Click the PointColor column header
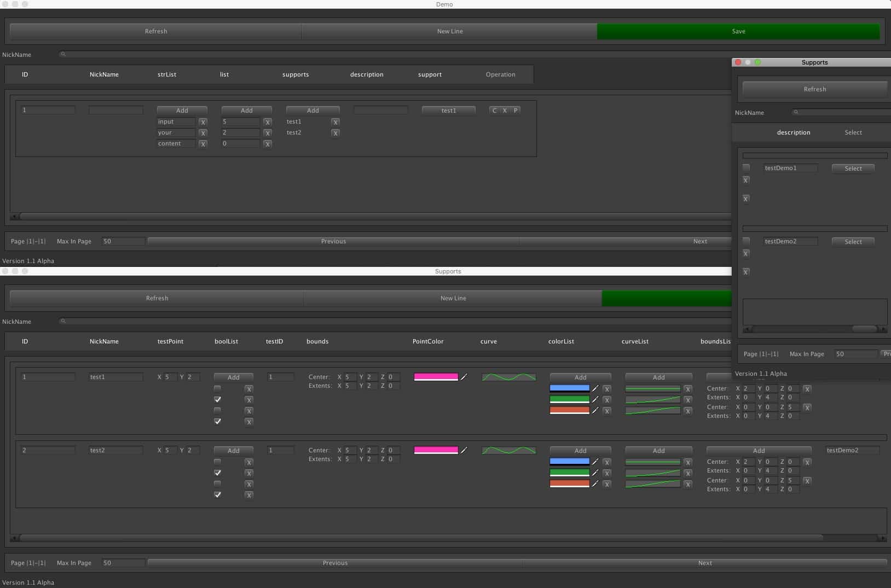Viewport: 891px width, 588px height. [428, 341]
